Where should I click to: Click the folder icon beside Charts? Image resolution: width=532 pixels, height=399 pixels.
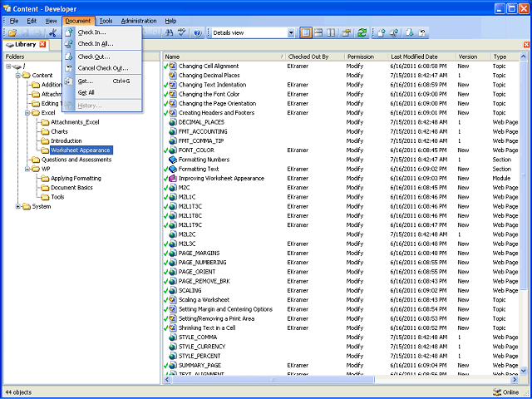[45, 131]
